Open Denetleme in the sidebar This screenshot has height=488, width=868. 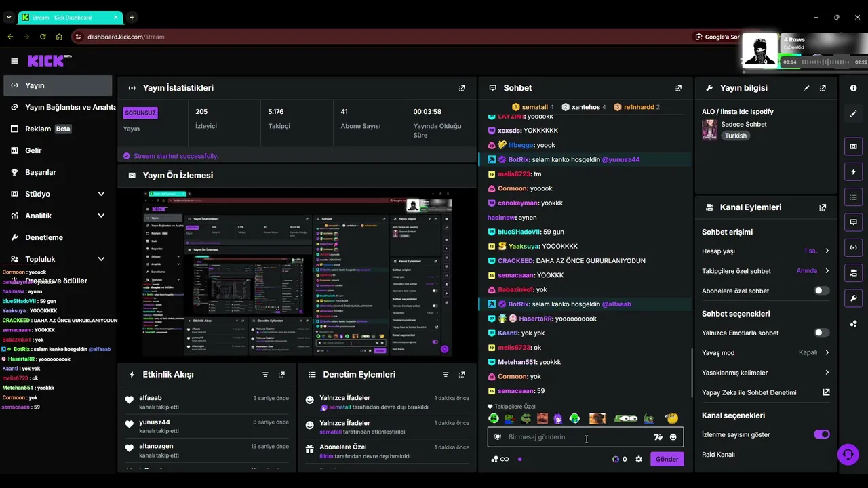(x=58, y=237)
